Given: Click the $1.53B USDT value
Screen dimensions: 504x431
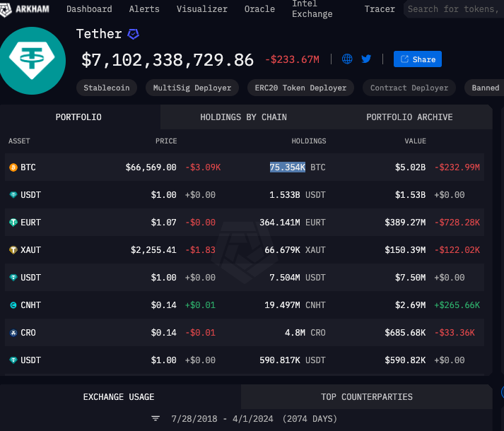Looking at the screenshot, I should 410,195.
